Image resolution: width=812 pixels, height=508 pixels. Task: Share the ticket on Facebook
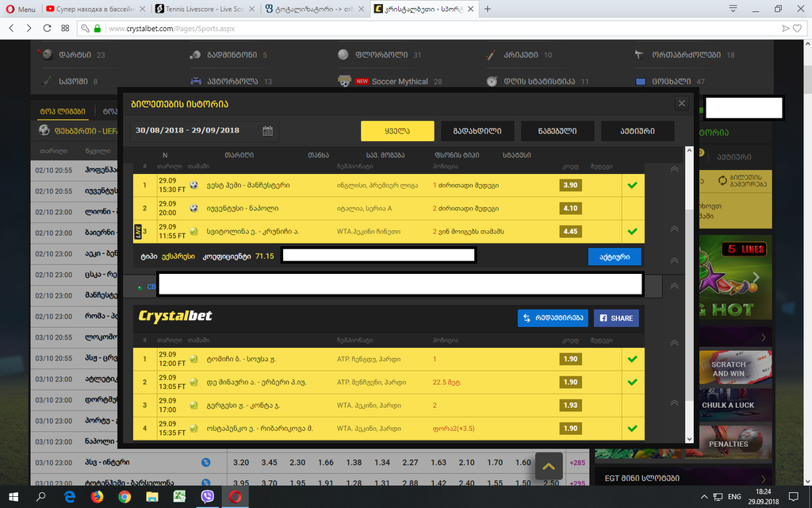click(x=616, y=318)
